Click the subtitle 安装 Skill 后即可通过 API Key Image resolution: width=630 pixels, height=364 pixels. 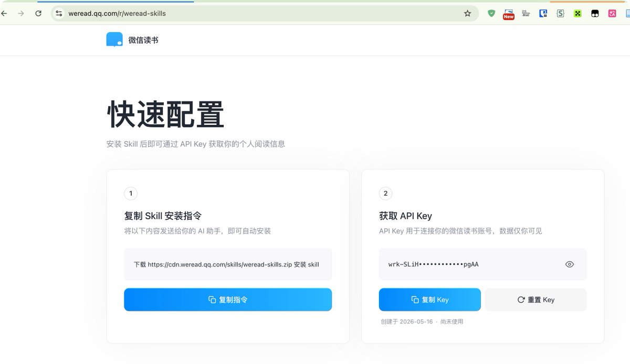[x=196, y=144]
